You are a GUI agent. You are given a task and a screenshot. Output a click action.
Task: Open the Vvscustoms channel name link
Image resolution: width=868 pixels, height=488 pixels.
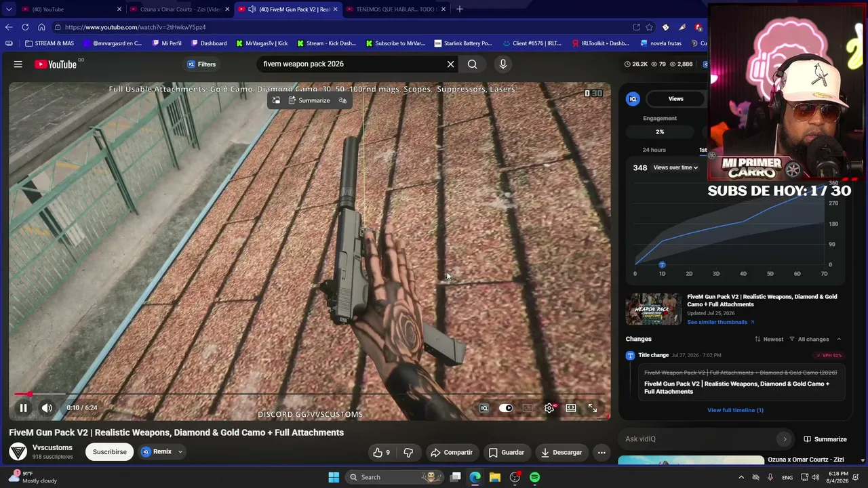click(52, 447)
